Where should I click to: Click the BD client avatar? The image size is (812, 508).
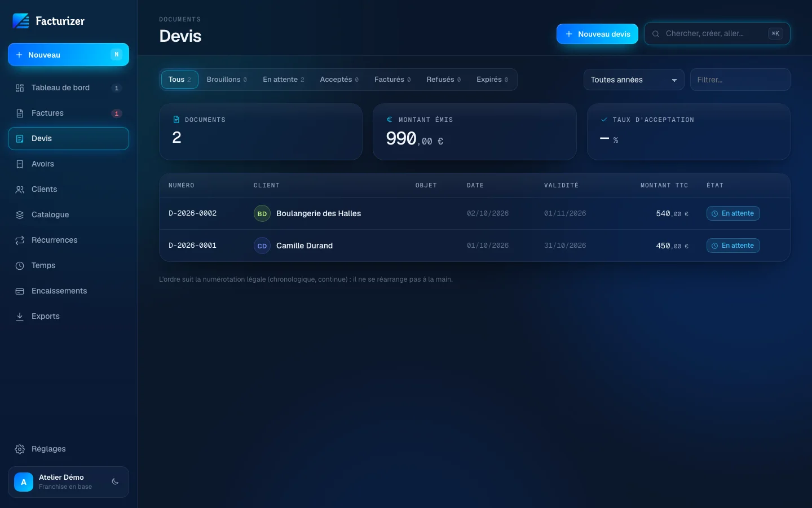click(x=262, y=213)
